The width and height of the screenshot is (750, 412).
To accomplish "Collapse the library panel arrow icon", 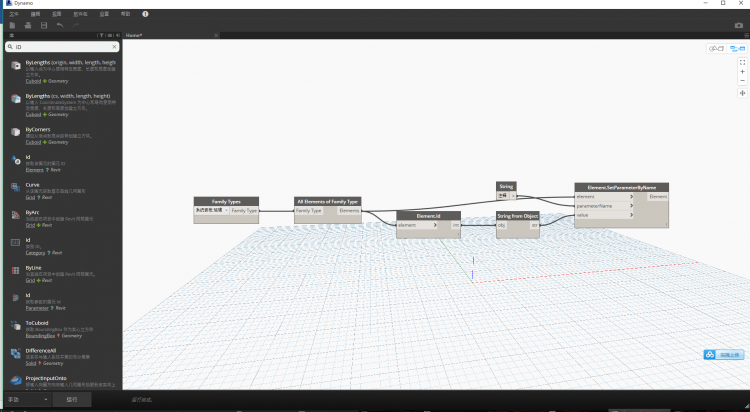I will coord(118,35).
